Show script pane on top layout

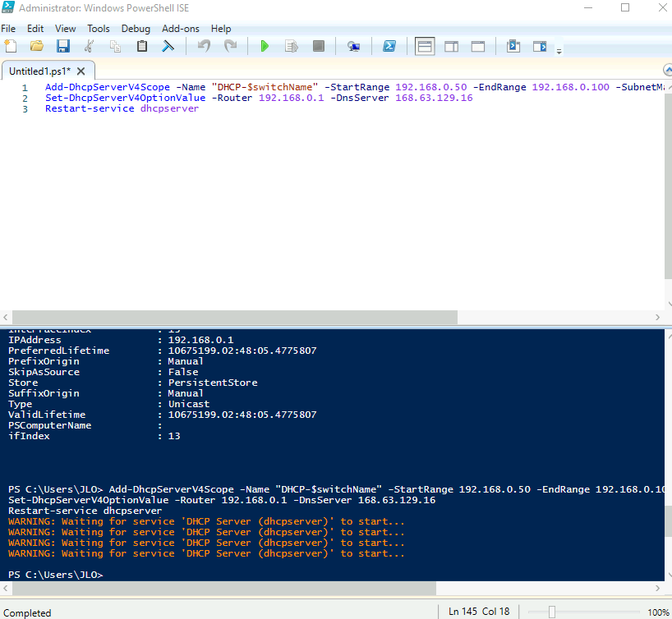[x=425, y=46]
